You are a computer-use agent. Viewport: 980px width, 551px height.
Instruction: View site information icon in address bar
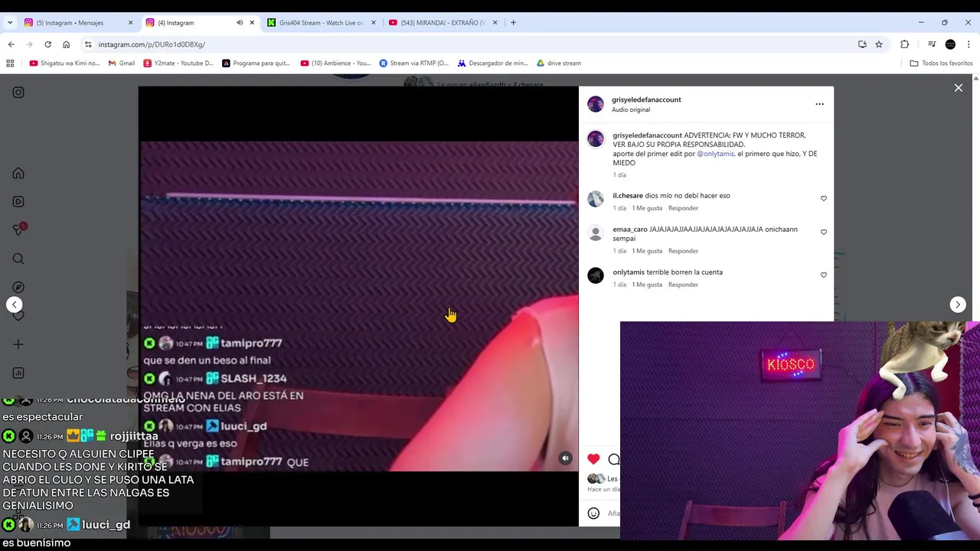[88, 44]
